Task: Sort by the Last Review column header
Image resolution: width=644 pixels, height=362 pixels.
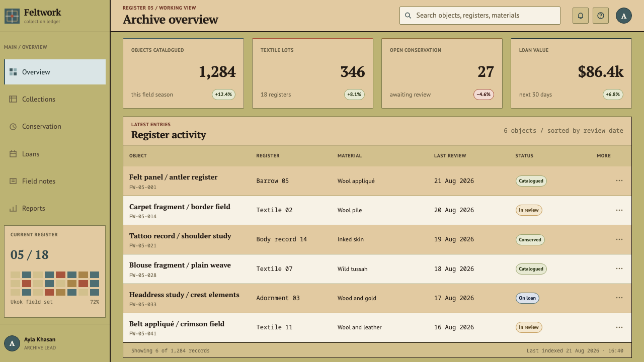Action: [x=450, y=156]
